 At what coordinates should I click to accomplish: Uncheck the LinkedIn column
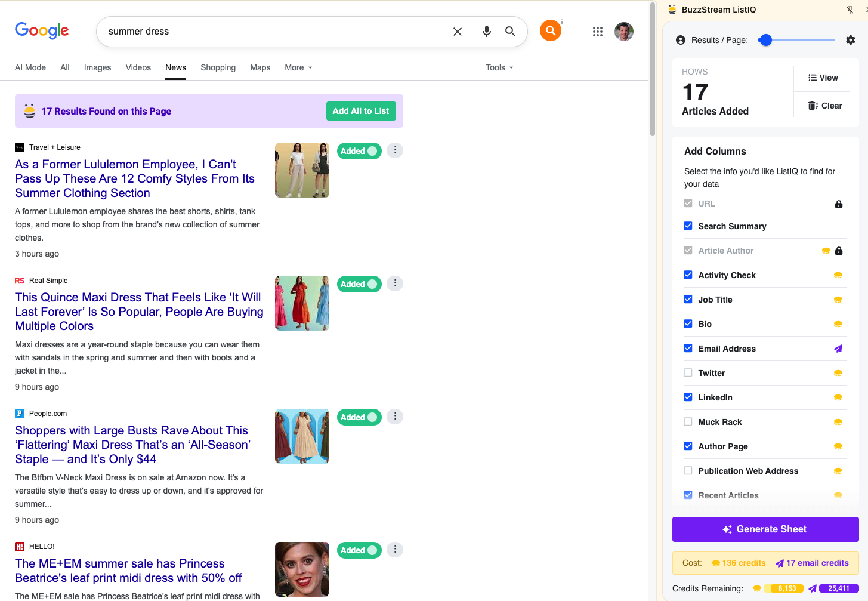688,397
